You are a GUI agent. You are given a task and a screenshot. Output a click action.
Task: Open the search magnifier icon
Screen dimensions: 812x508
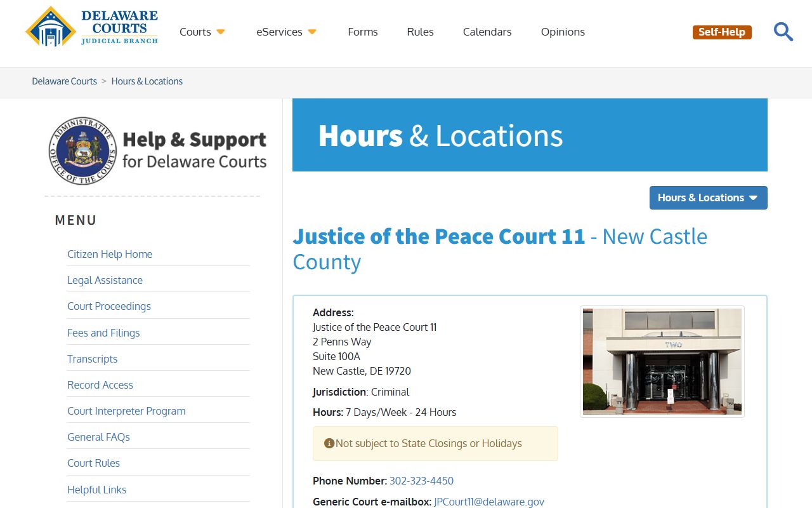click(x=783, y=32)
